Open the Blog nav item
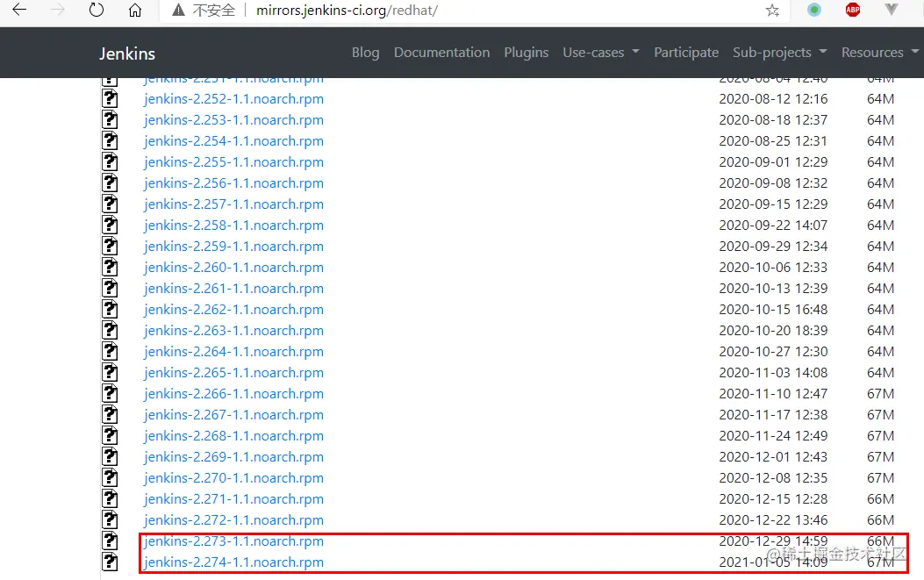Screen dimensions: 924x580 (365, 53)
